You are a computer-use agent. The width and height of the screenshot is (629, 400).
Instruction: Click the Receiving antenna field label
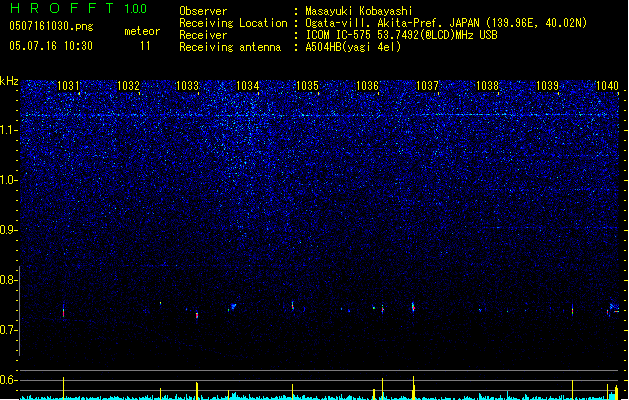pyautogui.click(x=230, y=47)
